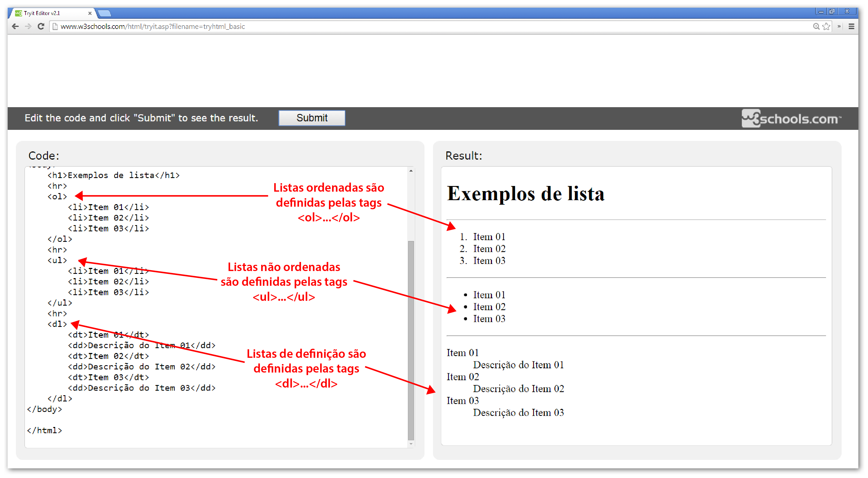Open the extensions overflow chevron
Image resolution: width=868 pixels, height=478 pixels.
click(839, 26)
